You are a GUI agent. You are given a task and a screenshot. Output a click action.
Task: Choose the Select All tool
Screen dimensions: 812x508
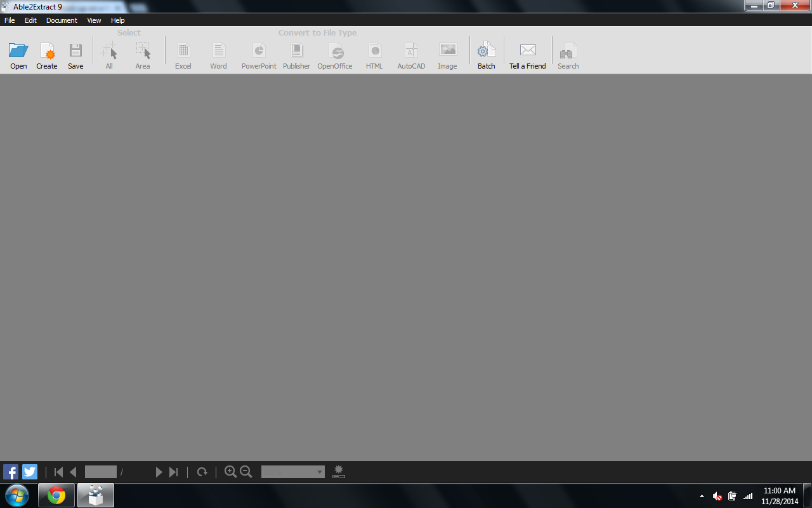coord(109,51)
